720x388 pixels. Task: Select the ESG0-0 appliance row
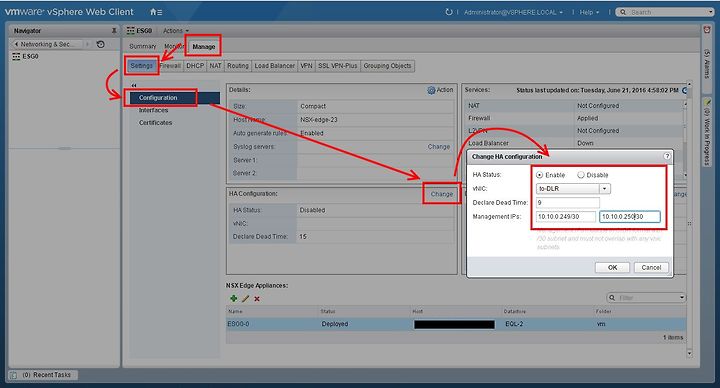456,324
